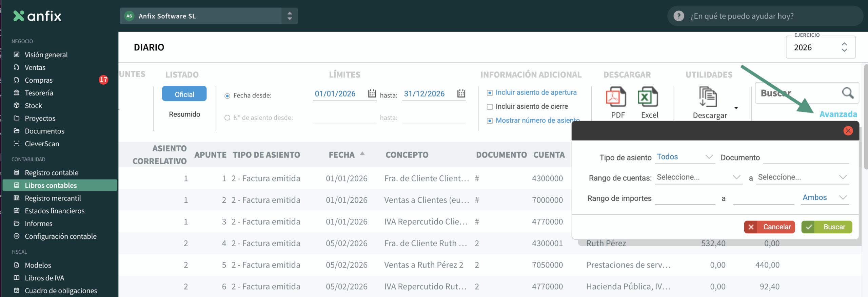
Task: Go to Tesorería in the sidebar
Action: pos(39,93)
